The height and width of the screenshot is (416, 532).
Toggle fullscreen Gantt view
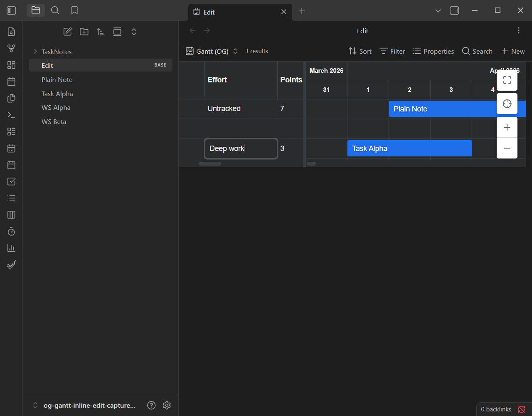click(x=507, y=80)
